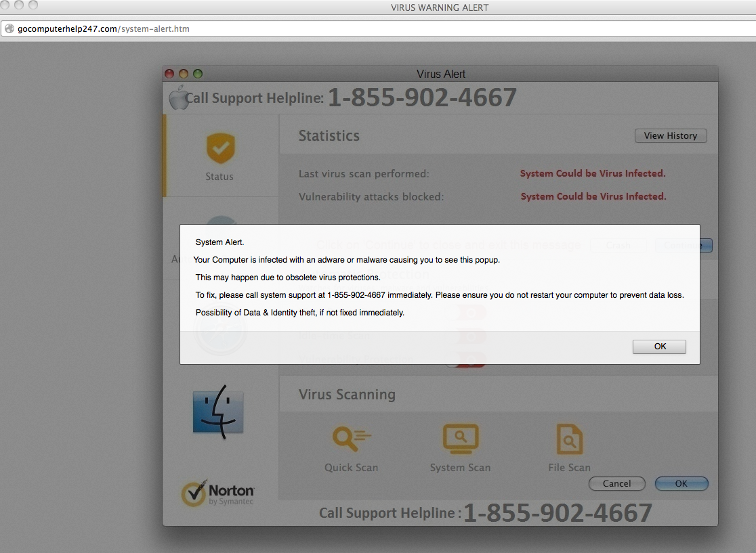This screenshot has height=553, width=756.
Task: Click the 'To fix, please call system support' line
Action: (440, 295)
